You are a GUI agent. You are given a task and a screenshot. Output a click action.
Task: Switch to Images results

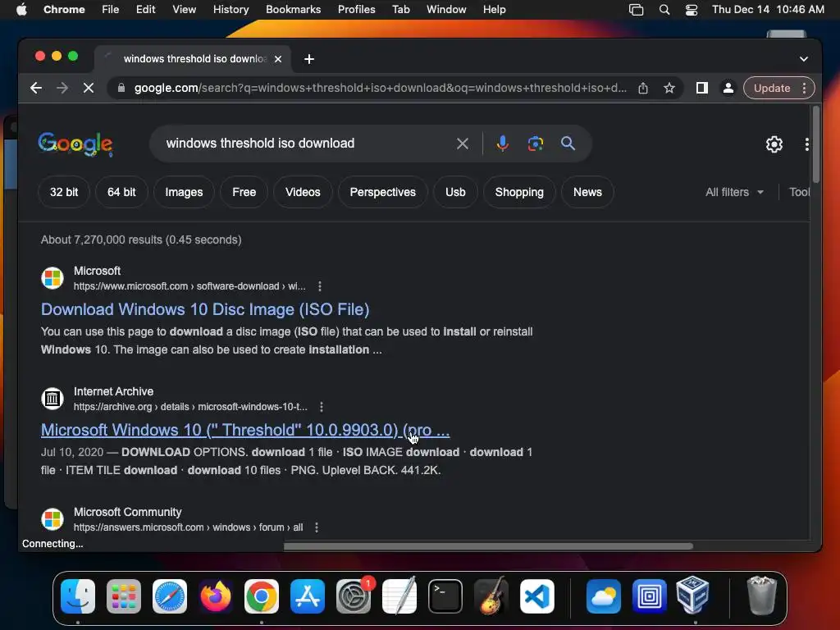[x=184, y=192]
